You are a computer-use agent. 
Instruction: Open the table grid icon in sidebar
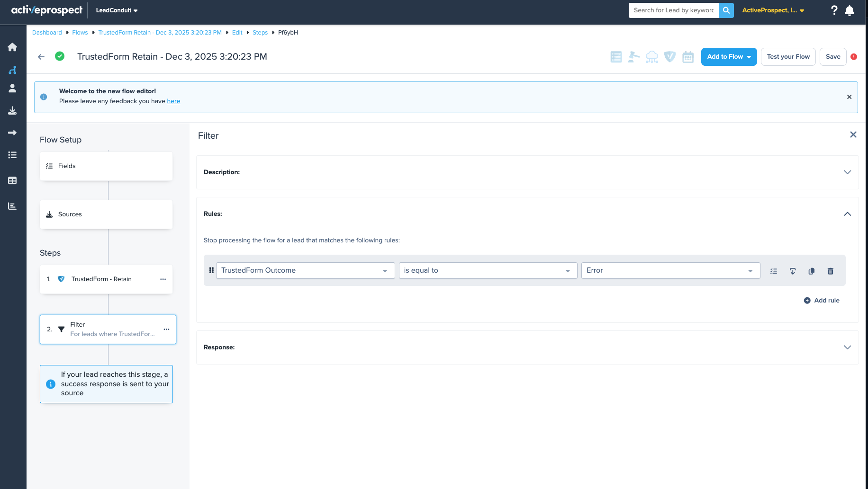pyautogui.click(x=12, y=180)
